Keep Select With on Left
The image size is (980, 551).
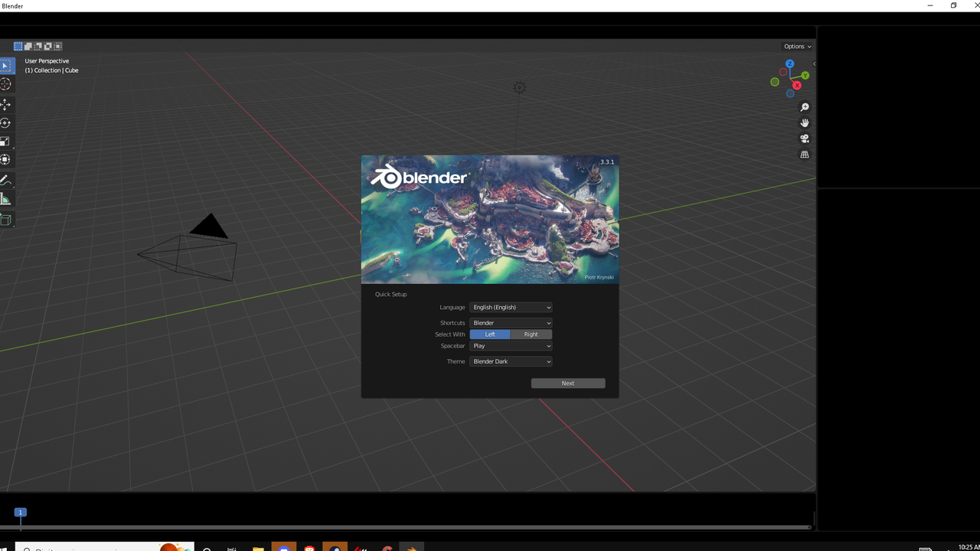[x=490, y=334]
